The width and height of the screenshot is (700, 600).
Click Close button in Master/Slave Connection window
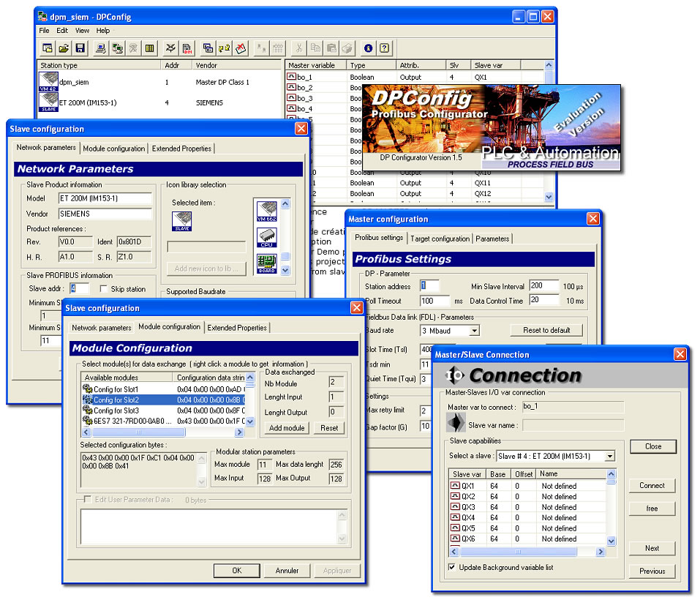[x=653, y=446]
